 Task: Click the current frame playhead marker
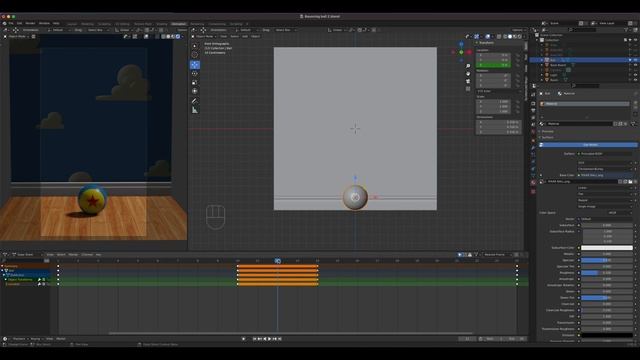pyautogui.click(x=278, y=261)
